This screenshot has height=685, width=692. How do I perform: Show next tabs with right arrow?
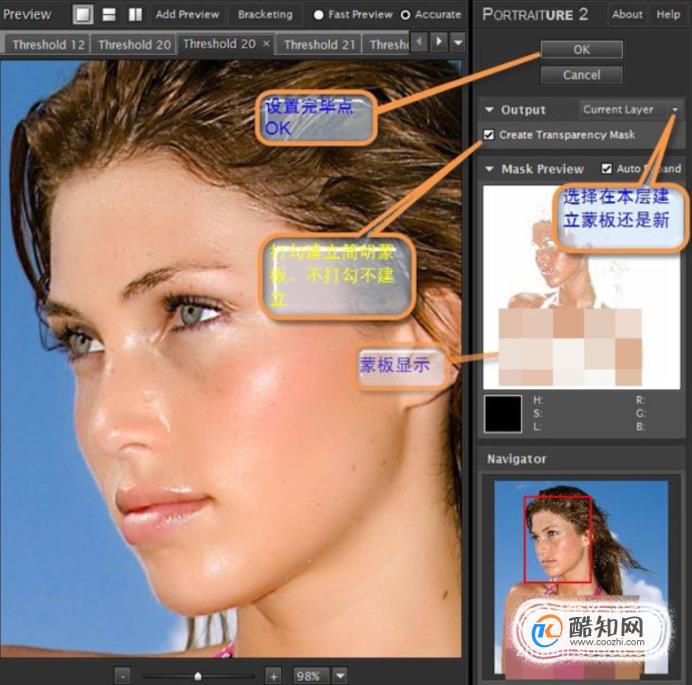439,42
